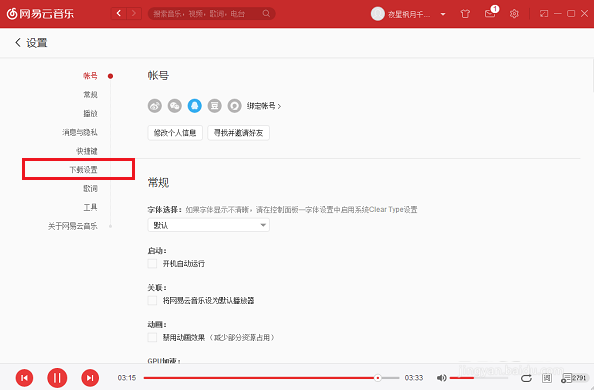Select 快捷键 in settings sidebar
Screen dimensions: 594x390
[87, 151]
